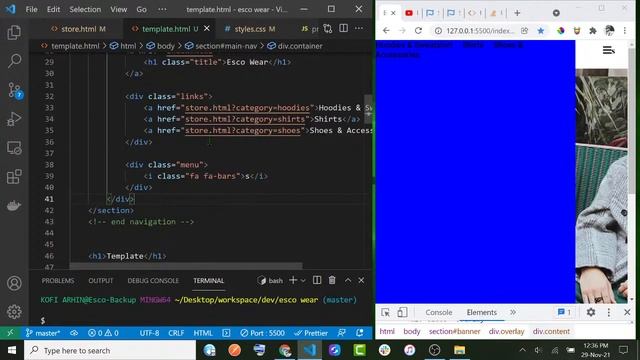Toggle device toolbar in DevTools

tap(402, 312)
